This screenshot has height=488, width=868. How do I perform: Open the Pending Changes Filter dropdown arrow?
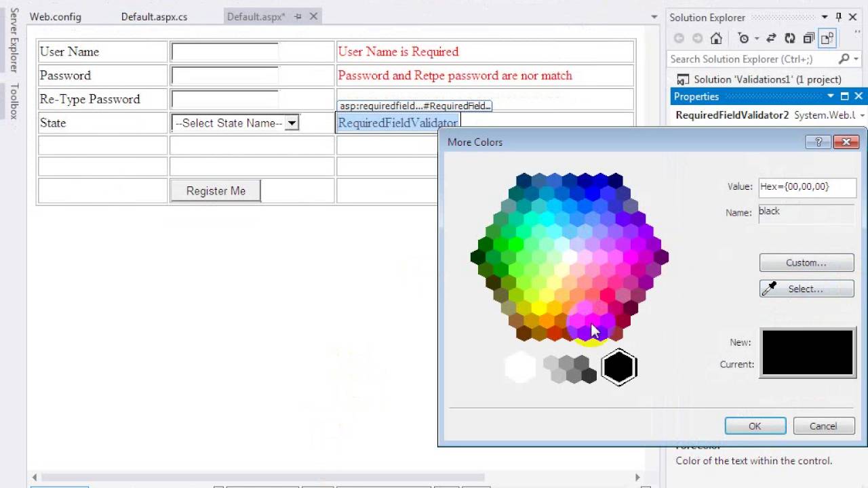[756, 39]
